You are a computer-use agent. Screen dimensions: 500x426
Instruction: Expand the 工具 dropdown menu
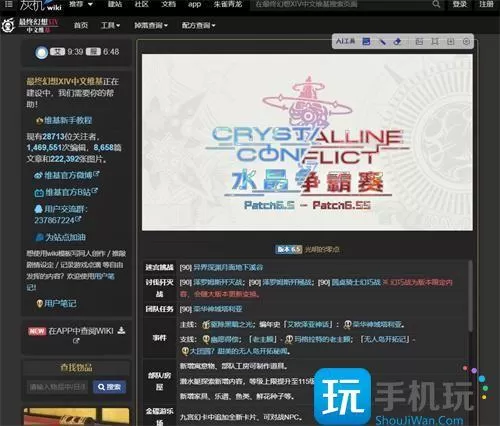110,25
